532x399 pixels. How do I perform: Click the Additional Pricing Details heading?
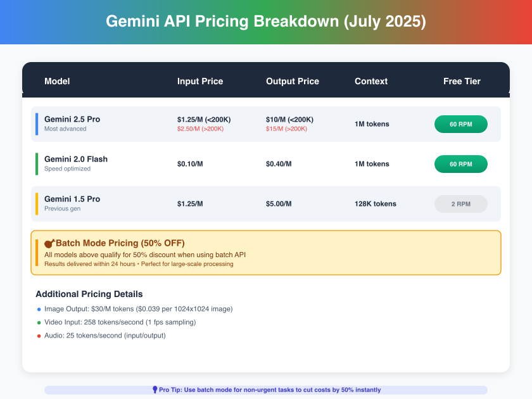click(x=89, y=294)
